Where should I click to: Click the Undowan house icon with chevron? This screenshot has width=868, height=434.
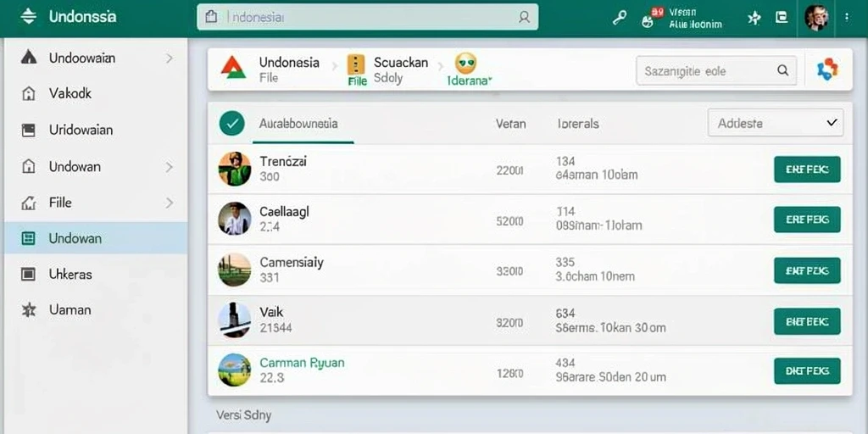pos(28,166)
